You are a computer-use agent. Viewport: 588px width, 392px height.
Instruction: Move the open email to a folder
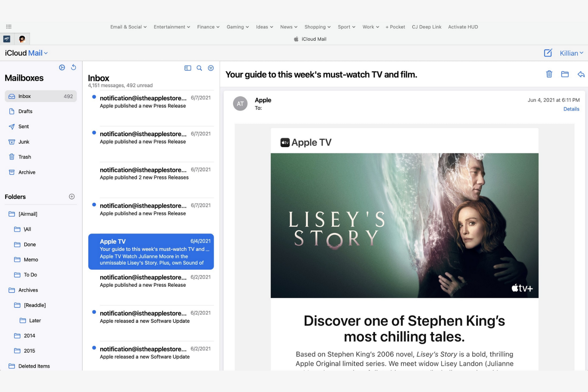(565, 74)
